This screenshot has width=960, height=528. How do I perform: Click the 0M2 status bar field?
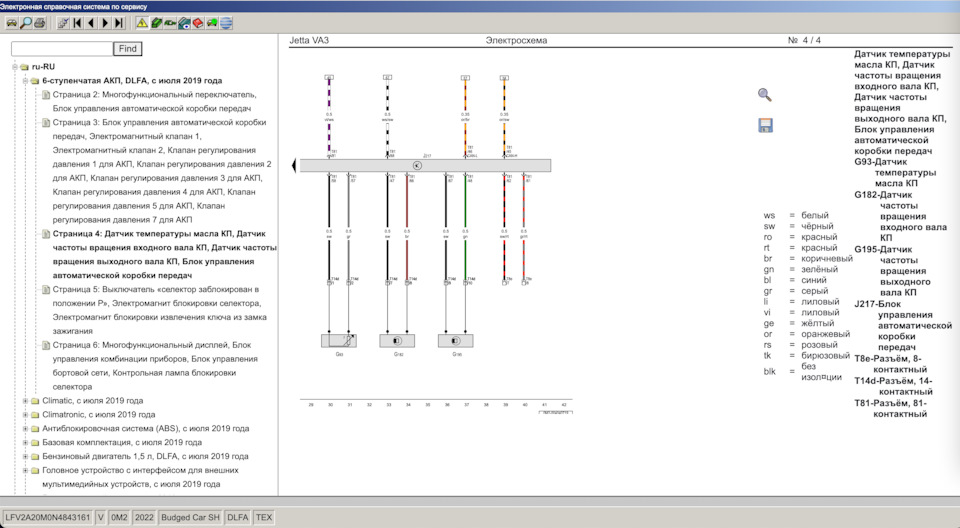(119, 518)
